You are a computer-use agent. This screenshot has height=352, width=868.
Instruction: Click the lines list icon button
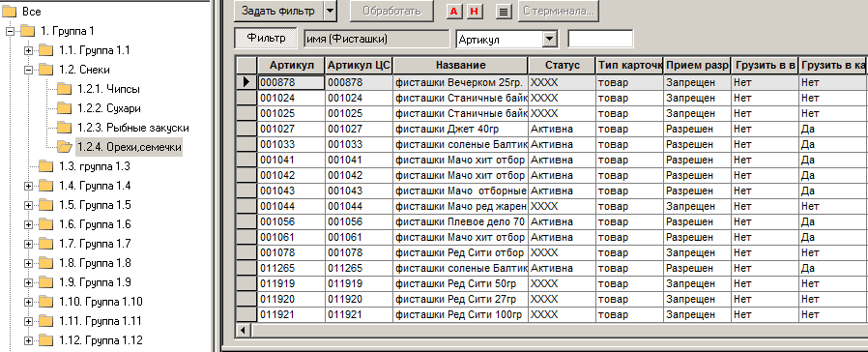point(503,11)
